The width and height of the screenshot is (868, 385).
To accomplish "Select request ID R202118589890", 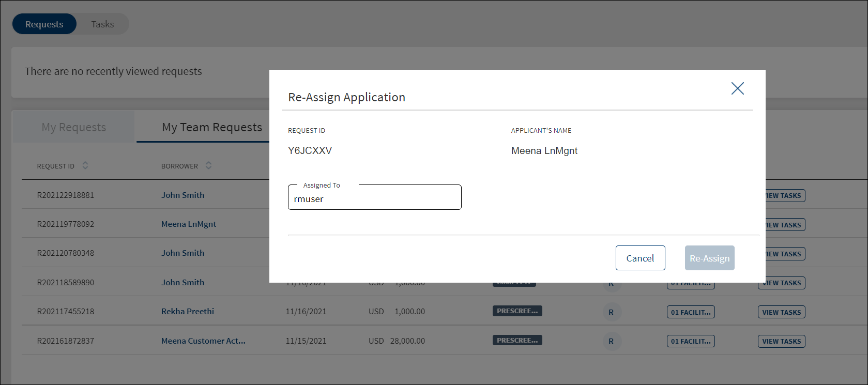I will tap(66, 283).
